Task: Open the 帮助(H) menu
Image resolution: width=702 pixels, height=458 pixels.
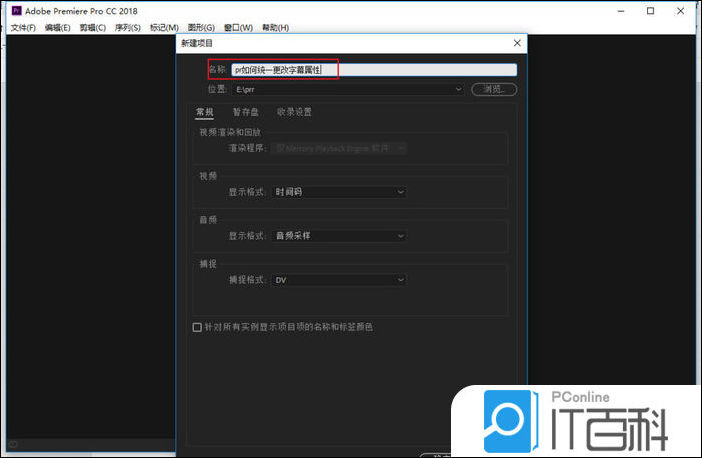Action: coord(275,28)
